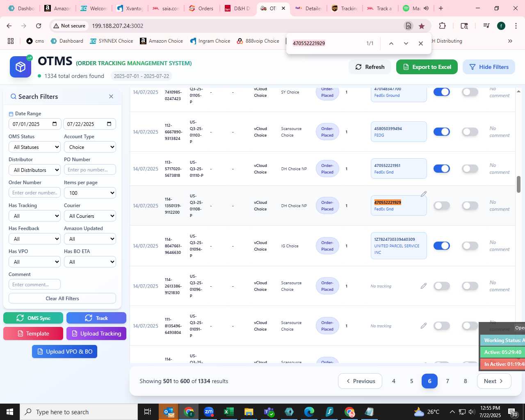Open Outlook from the taskbar
The image size is (525, 420).
tap(169, 412)
